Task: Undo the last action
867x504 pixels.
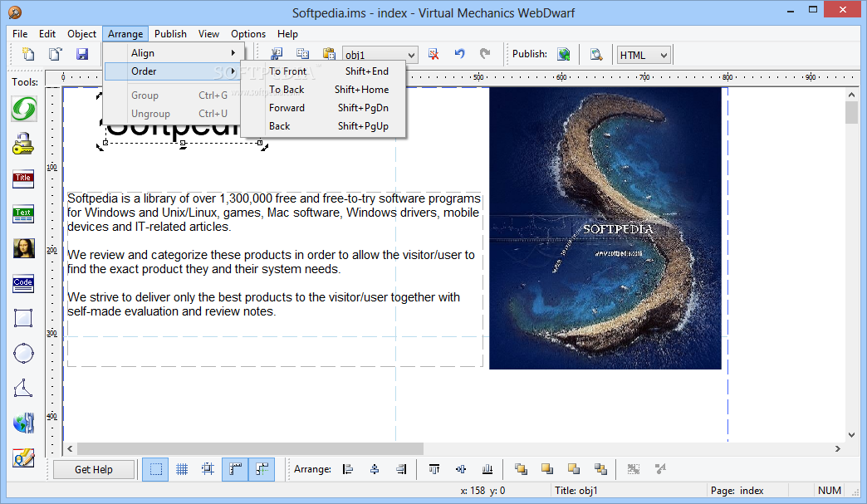Action: 459,54
